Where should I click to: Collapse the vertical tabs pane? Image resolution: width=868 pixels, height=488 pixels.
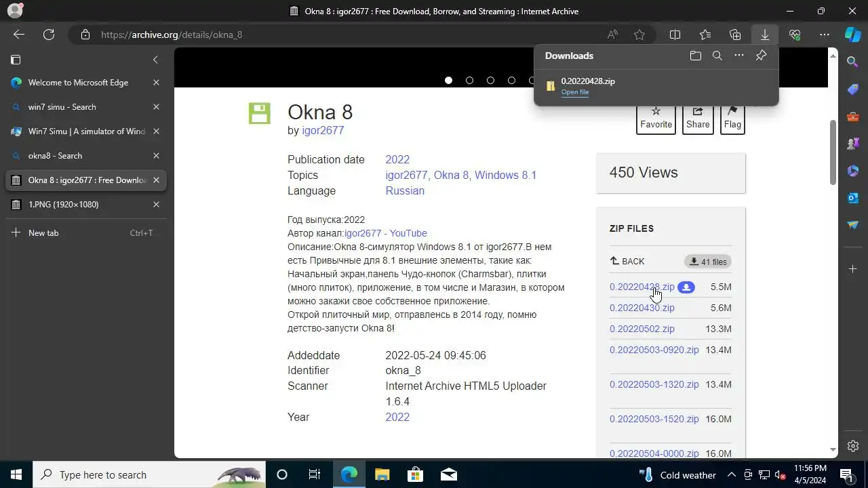coord(155,60)
